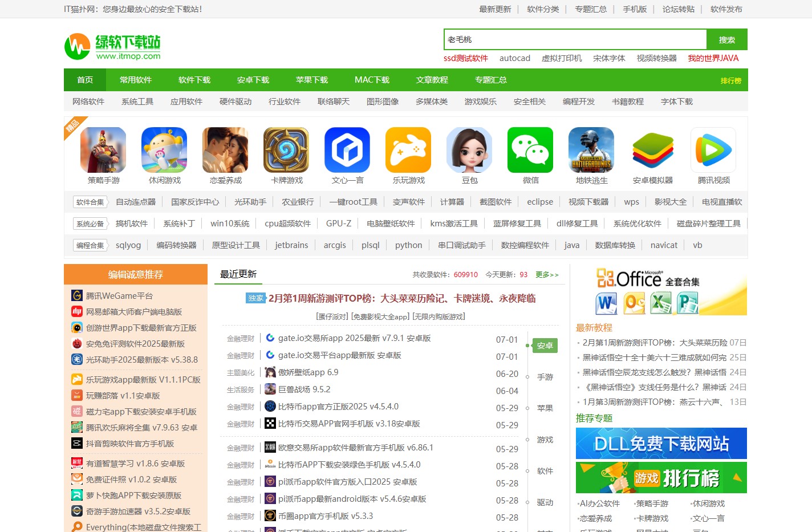
Task: Click the 更多>> link
Action: click(547, 274)
